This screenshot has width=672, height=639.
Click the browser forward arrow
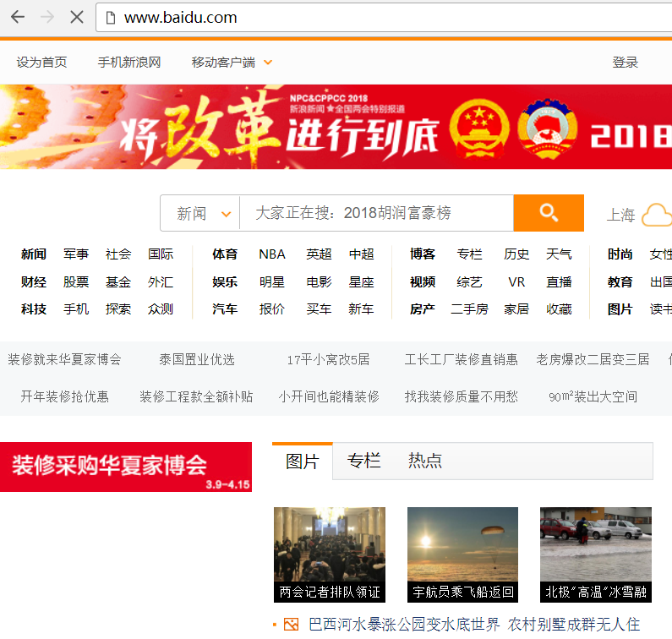(x=47, y=17)
